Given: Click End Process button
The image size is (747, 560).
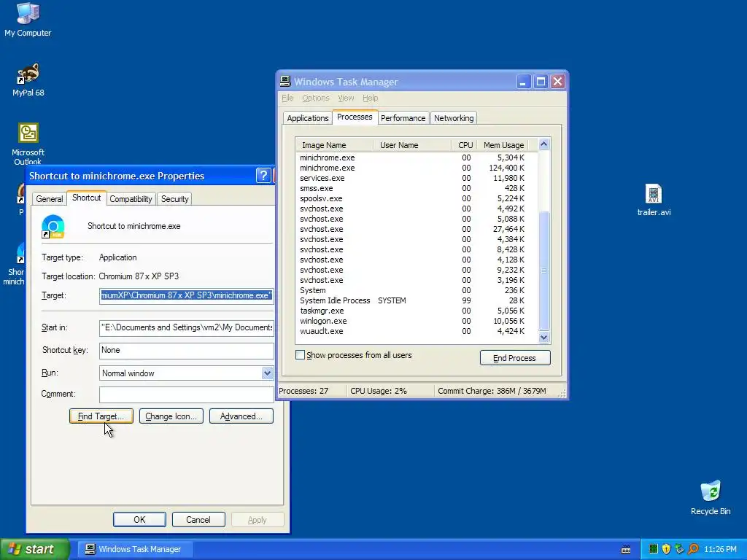Looking at the screenshot, I should pyautogui.click(x=515, y=358).
